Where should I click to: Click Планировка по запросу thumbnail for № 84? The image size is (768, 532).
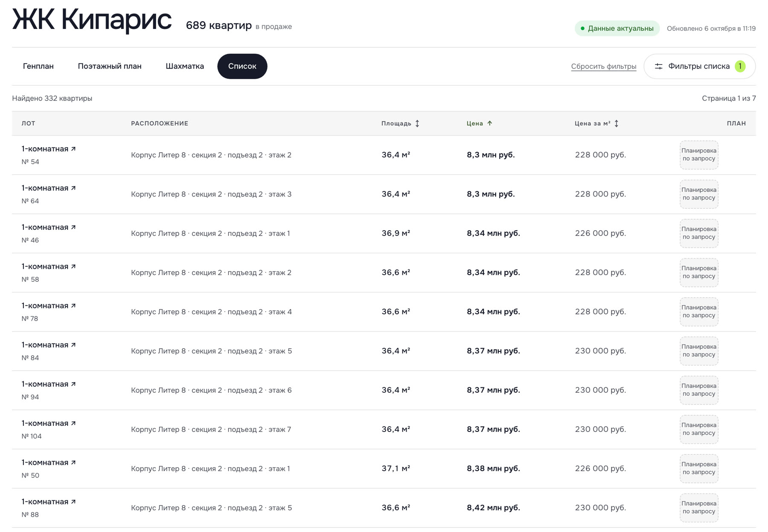coord(699,351)
